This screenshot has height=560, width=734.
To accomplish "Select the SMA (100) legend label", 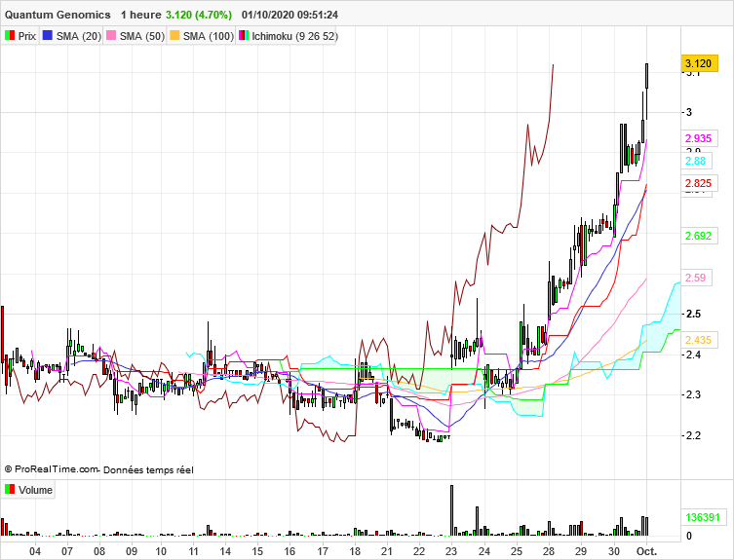I will 209,36.
